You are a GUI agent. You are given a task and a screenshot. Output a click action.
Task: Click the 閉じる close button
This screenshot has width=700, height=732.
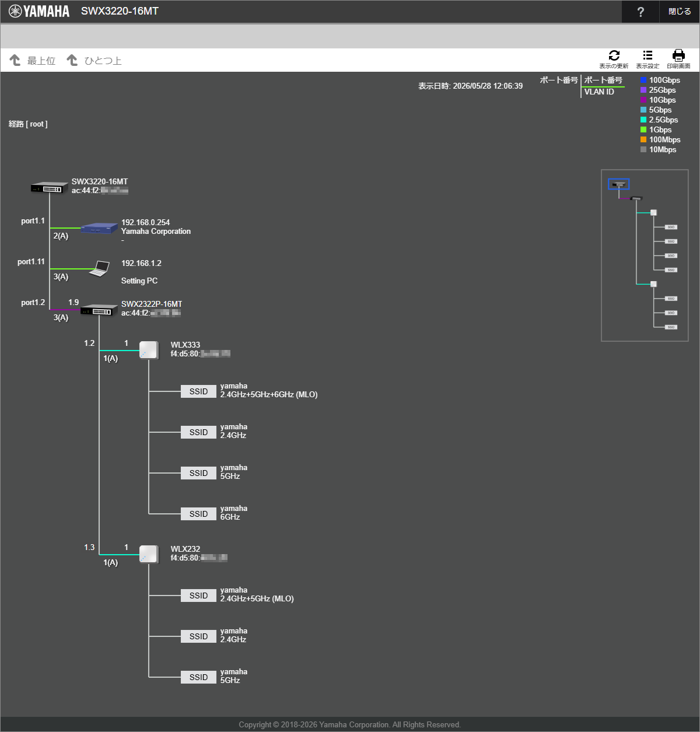(x=680, y=12)
